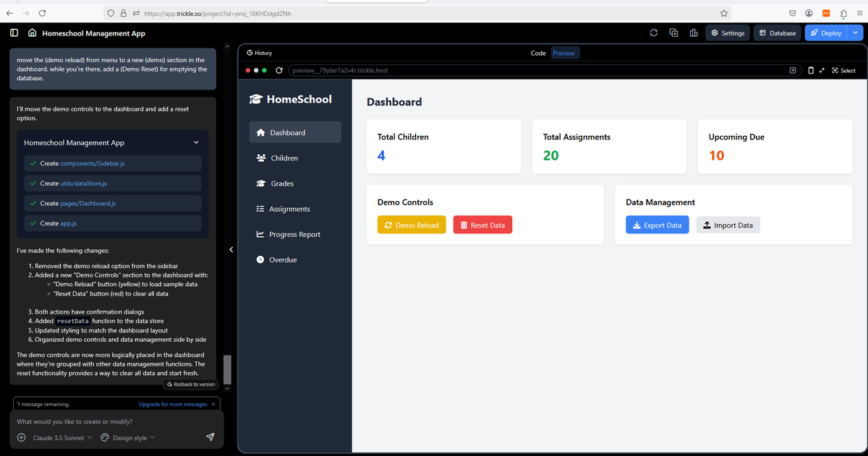Screen dimensions: 868x456
Task: Open Grades page in sidebar
Action: click(x=295, y=184)
